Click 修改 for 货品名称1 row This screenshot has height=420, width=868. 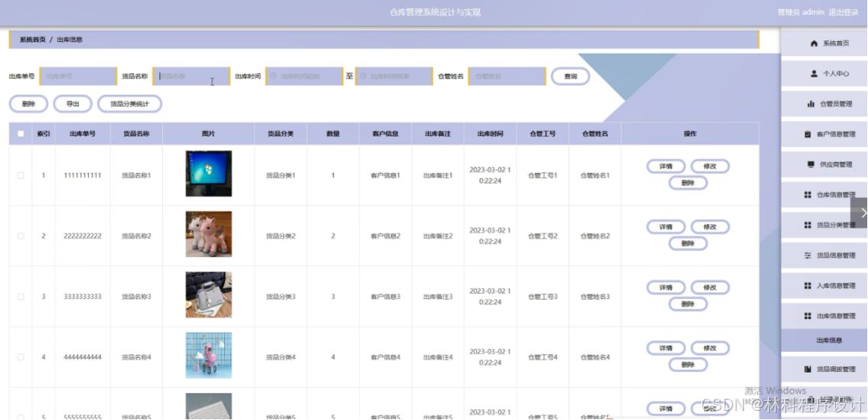[710, 166]
